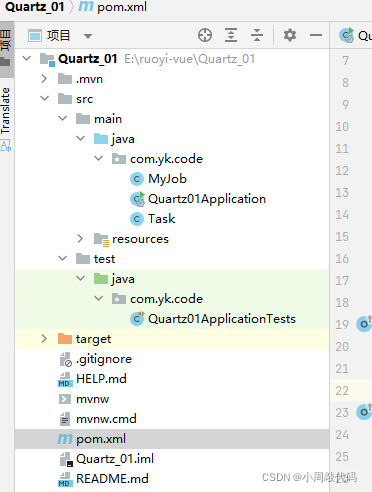Image resolution: width=372 pixels, height=492 pixels.
Task: Open the project view mode dropdown
Action: 88,36
